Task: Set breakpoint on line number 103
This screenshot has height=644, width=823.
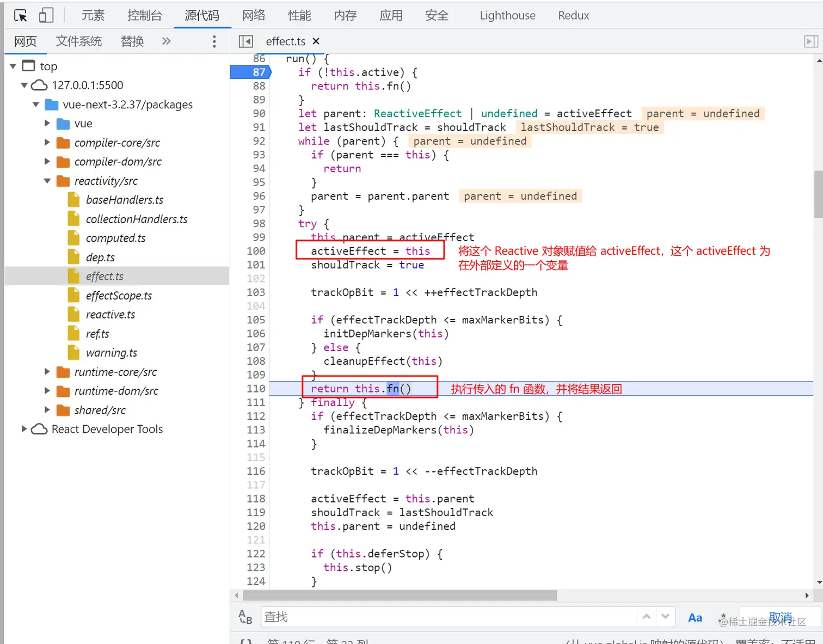Action: (256, 292)
